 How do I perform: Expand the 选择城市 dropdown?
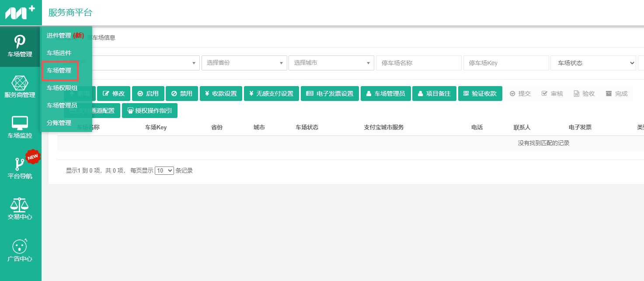[331, 63]
